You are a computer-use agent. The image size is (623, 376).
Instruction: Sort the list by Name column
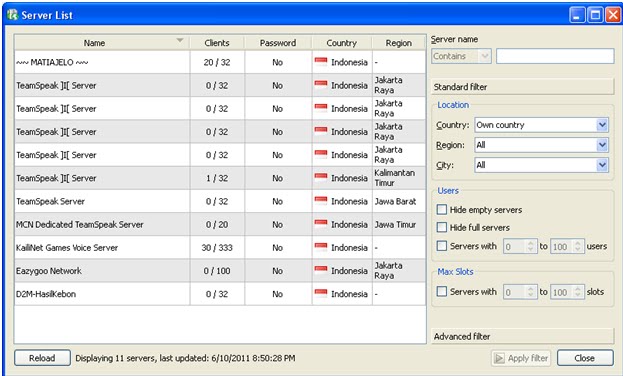102,43
